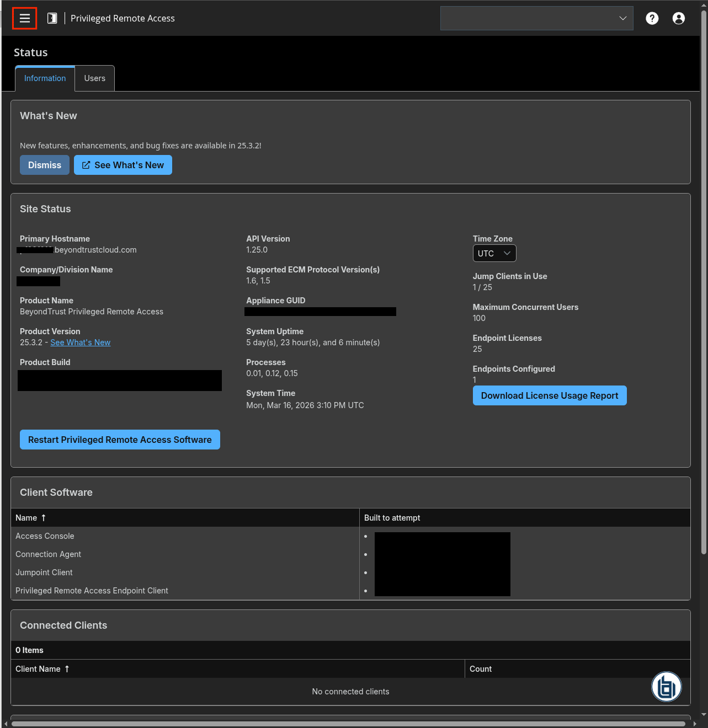
Task: Click the sidebar panel toggle icon
Action: [52, 18]
